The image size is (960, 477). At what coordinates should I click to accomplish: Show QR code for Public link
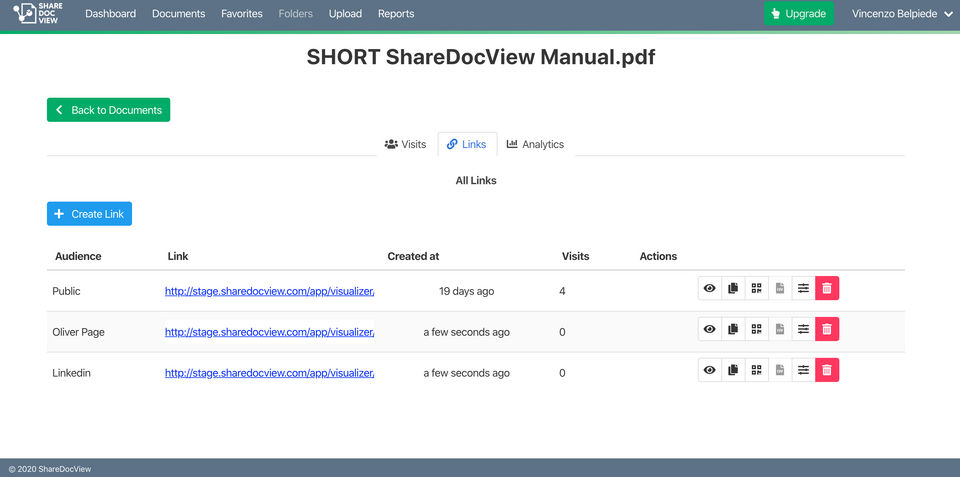(756, 289)
